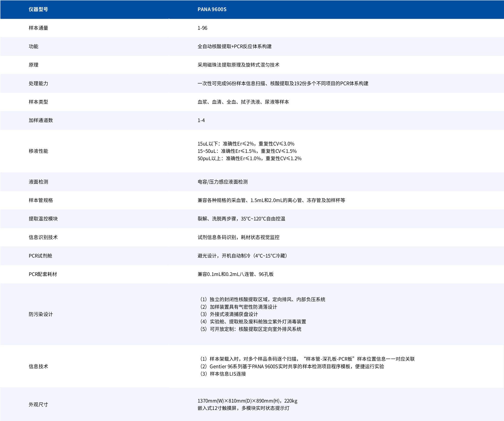Viewport: 504px width, 421px height.
Task: Click item (1) '样本架载入时' line
Action: (x=307, y=359)
